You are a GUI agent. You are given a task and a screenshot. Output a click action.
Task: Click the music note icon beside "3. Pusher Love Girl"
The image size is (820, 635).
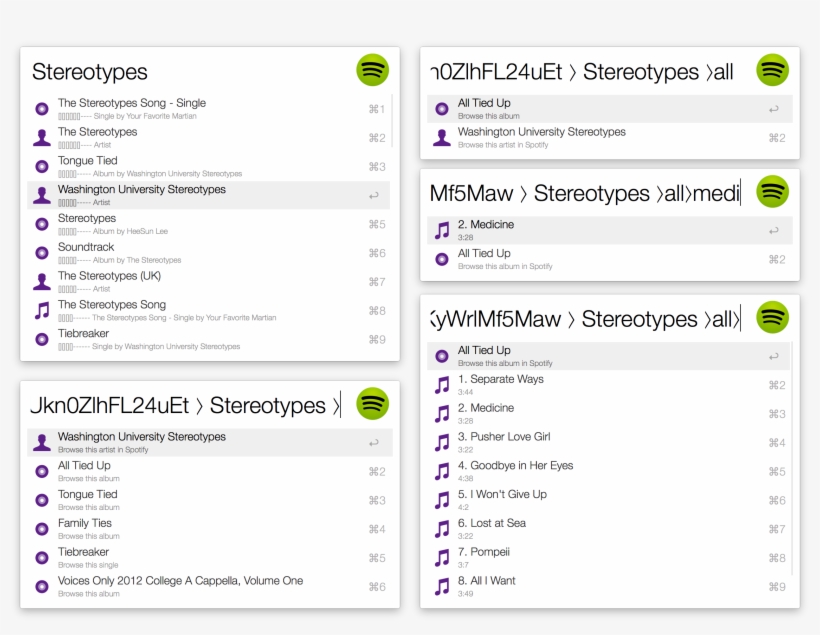tap(442, 443)
